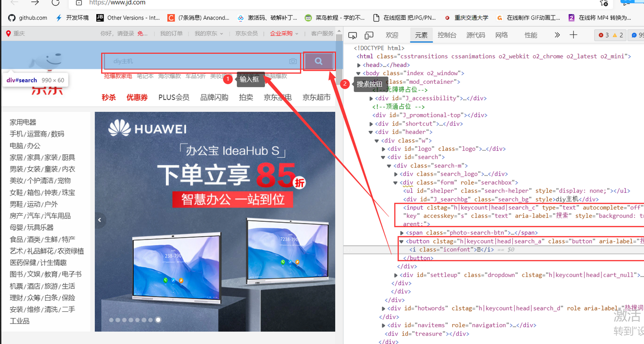Viewport: 644px width, 344px height.
Task: Click 优惠券 navigation link
Action: (137, 97)
